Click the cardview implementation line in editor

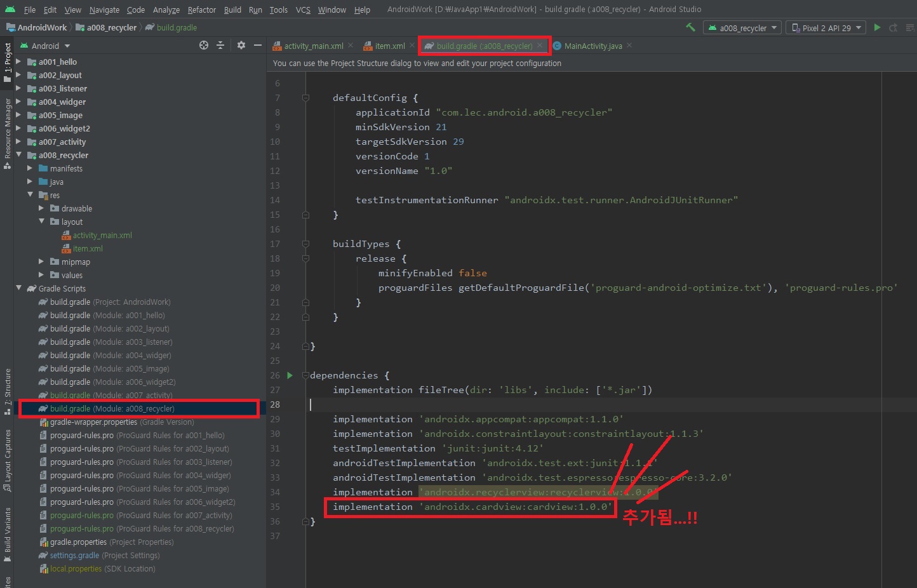(472, 507)
